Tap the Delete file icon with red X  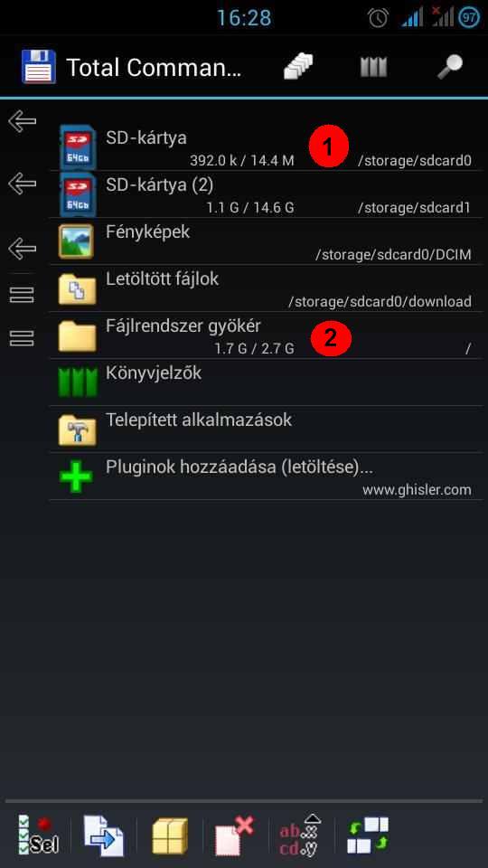(x=235, y=835)
